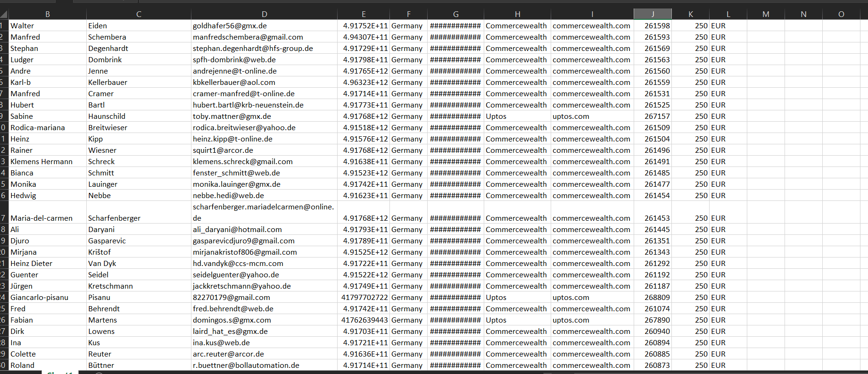
Task: Select the value 260873 in column J
Action: tap(653, 365)
